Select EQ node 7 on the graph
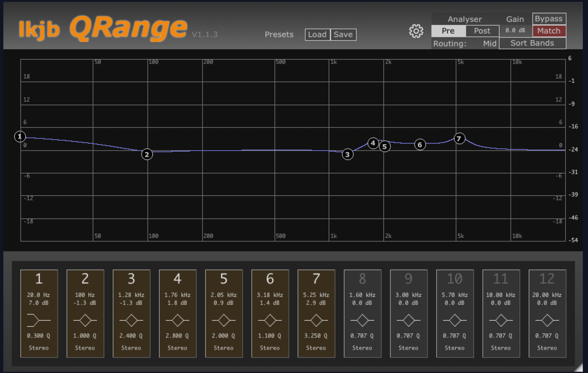The height and width of the screenshot is (373, 588). (459, 139)
